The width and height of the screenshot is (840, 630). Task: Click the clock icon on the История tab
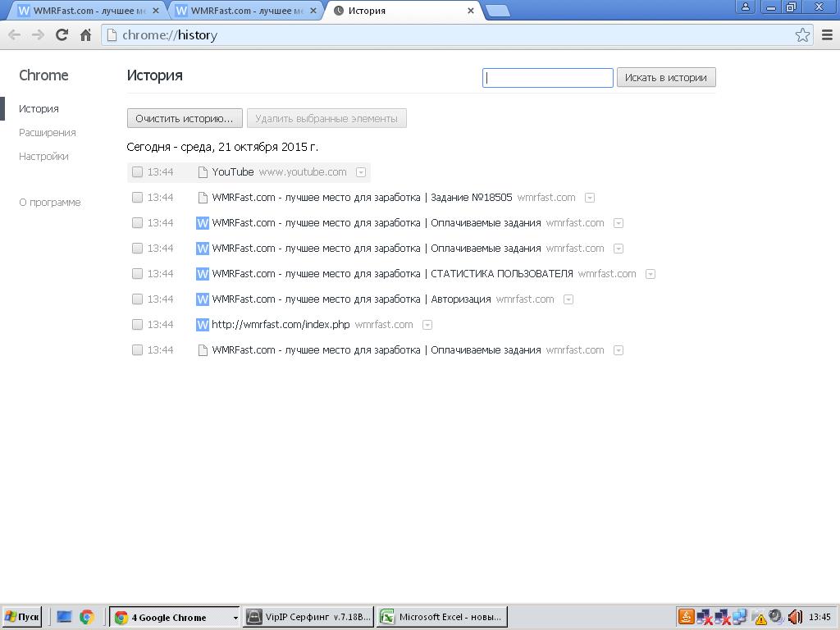pos(339,11)
